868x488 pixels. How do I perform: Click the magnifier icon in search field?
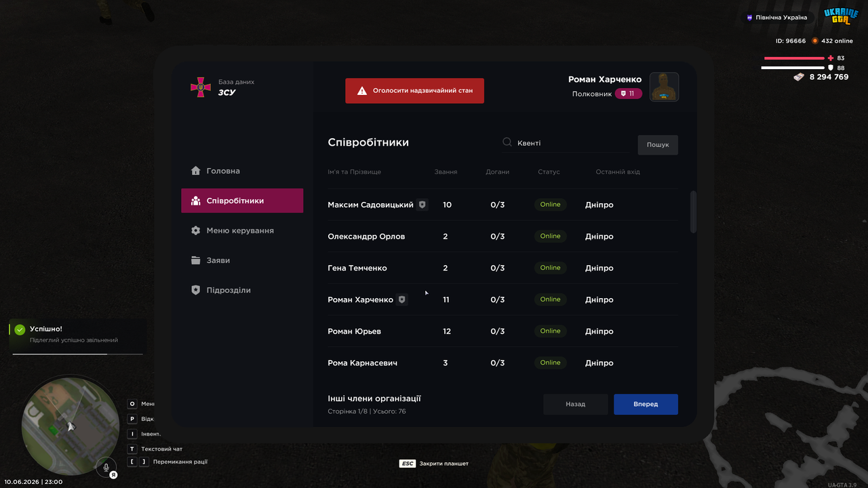click(x=507, y=143)
